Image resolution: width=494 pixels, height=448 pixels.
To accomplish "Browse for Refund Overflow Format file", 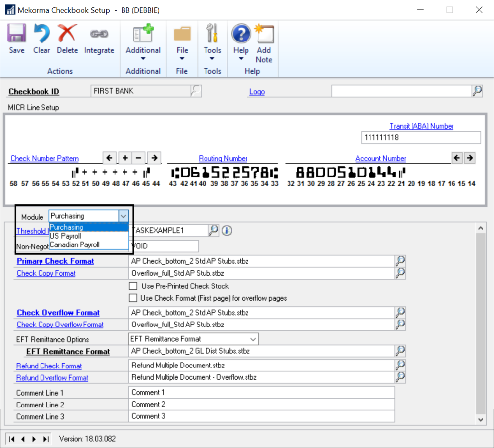I will click(400, 377).
